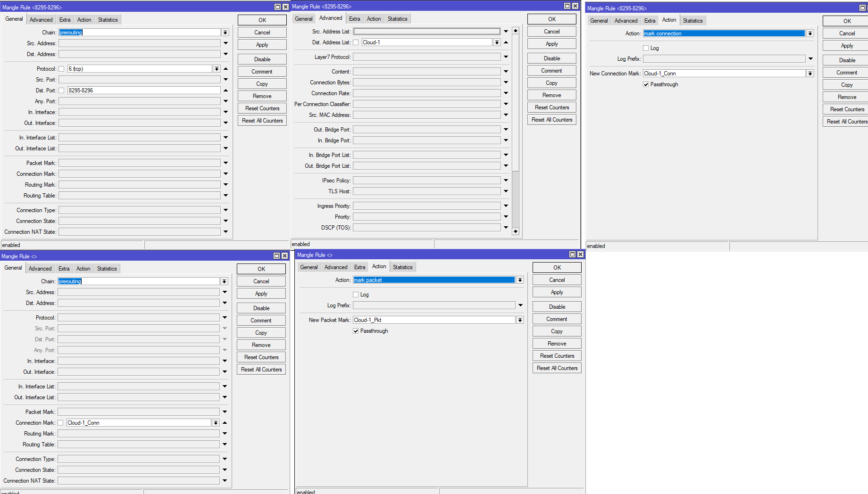This screenshot has width=868, height=494.
Task: Collapse Dst. Port field in upper General window
Action: click(x=225, y=91)
